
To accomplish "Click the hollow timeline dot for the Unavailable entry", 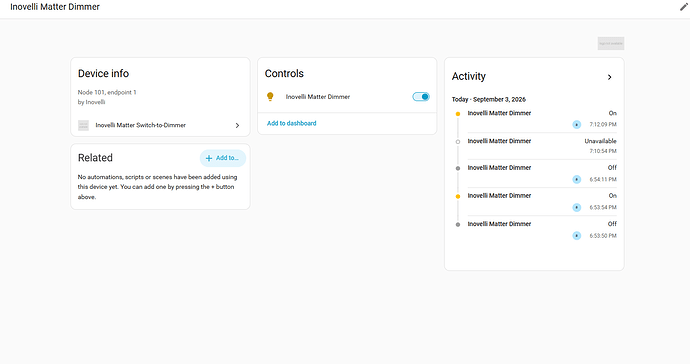I will point(458,142).
